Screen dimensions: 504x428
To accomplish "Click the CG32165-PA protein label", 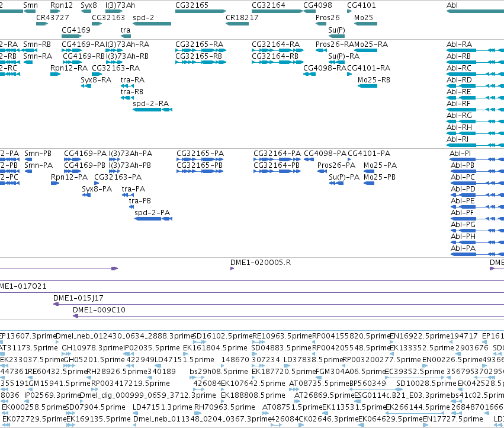I will (200, 153).
